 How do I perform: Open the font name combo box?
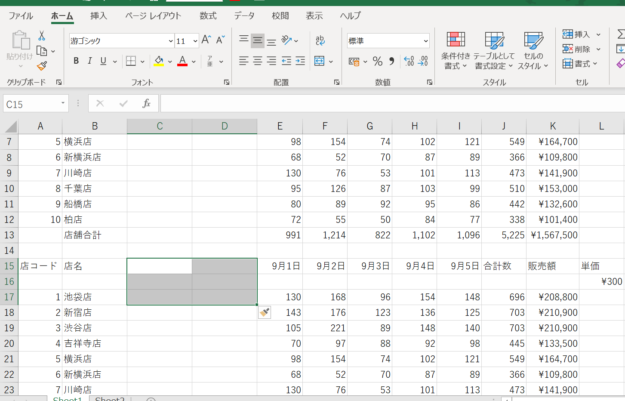[122, 41]
